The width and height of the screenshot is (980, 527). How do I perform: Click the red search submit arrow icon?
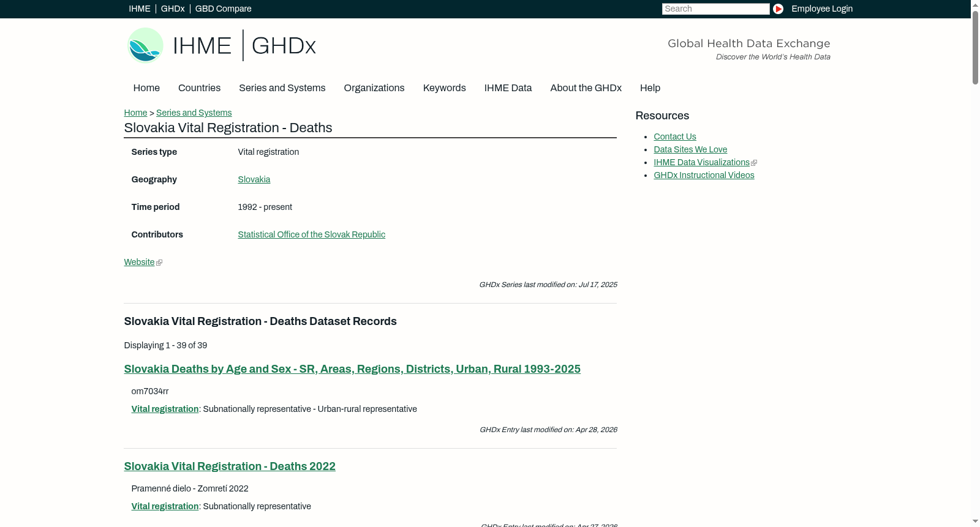pyautogui.click(x=778, y=9)
